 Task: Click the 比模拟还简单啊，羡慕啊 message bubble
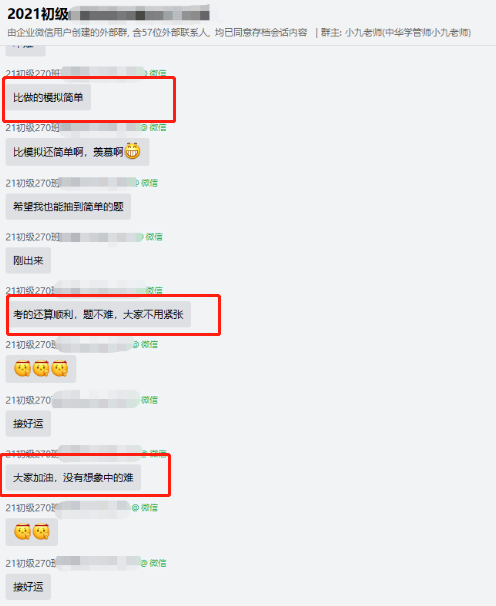click(x=77, y=152)
